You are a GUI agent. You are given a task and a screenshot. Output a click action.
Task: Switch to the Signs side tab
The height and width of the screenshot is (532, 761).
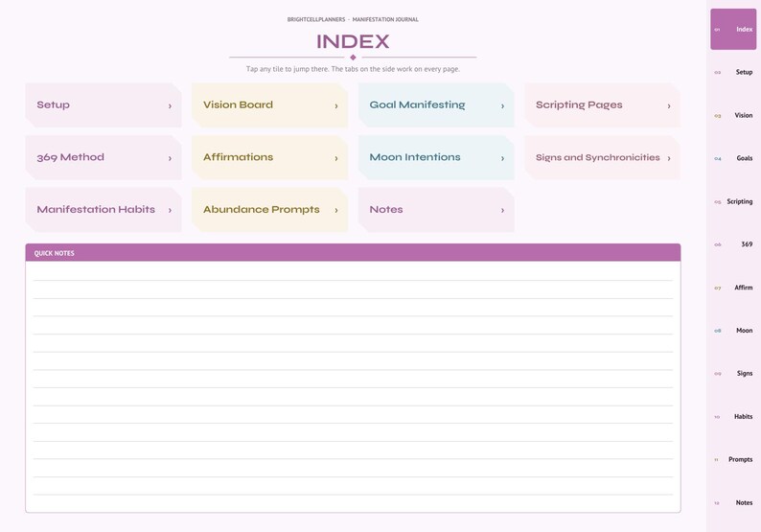[733, 373]
